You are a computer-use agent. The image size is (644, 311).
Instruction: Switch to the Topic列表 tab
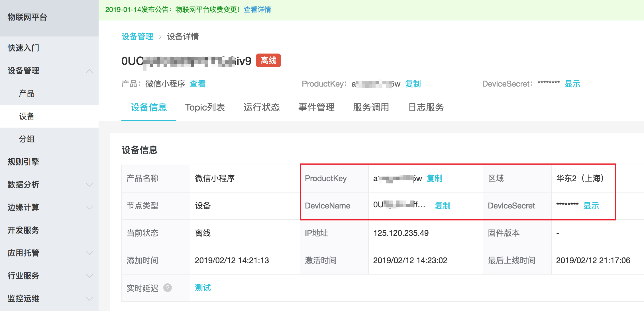[205, 108]
